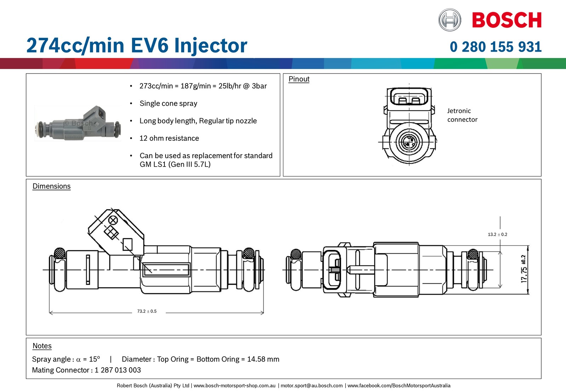This screenshot has width=566, height=392.
Task: Click the 'Pinout' heading
Action: click(x=299, y=79)
